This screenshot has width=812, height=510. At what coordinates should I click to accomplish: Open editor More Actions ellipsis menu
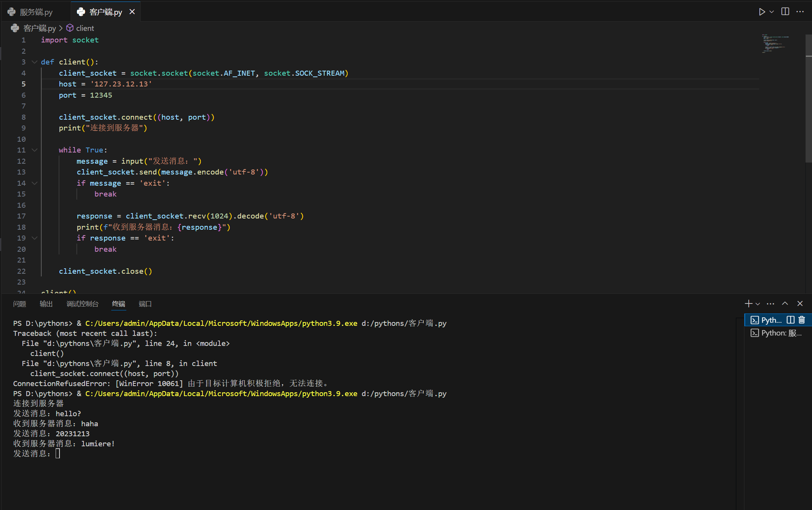pos(800,12)
